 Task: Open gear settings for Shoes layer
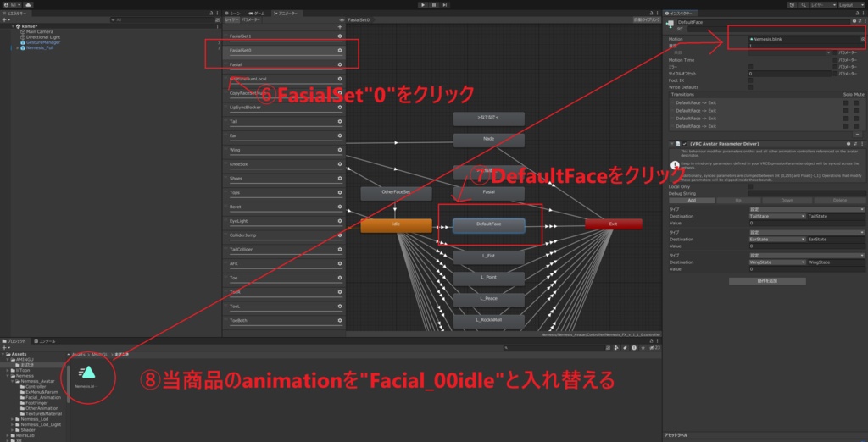(x=340, y=179)
